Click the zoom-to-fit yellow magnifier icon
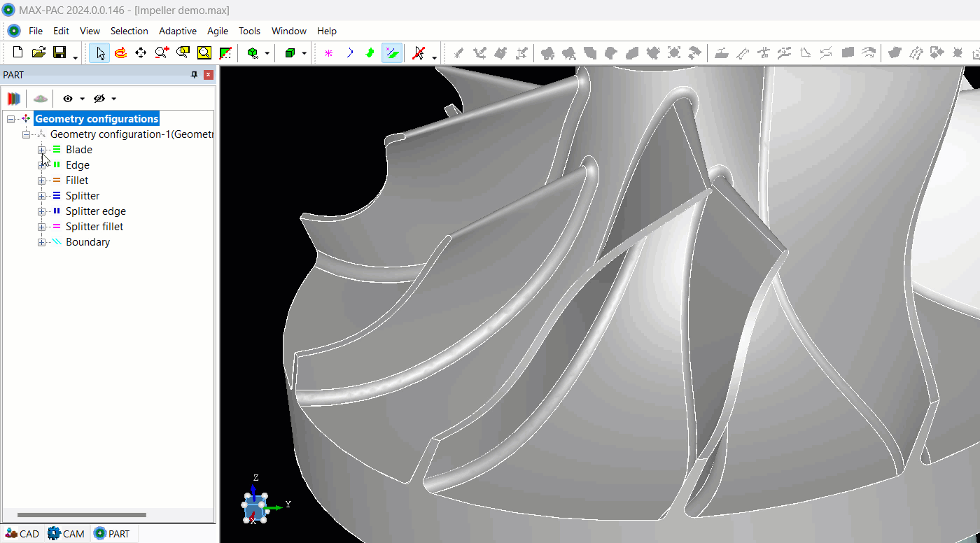The width and height of the screenshot is (980, 543). (x=204, y=53)
